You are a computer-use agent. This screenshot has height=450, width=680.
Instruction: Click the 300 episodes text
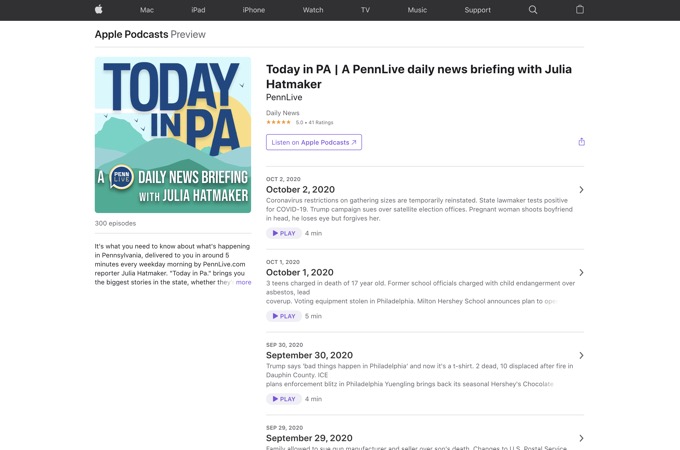tap(115, 223)
